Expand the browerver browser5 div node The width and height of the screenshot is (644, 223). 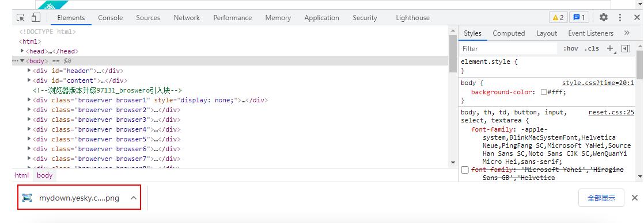coord(29,139)
